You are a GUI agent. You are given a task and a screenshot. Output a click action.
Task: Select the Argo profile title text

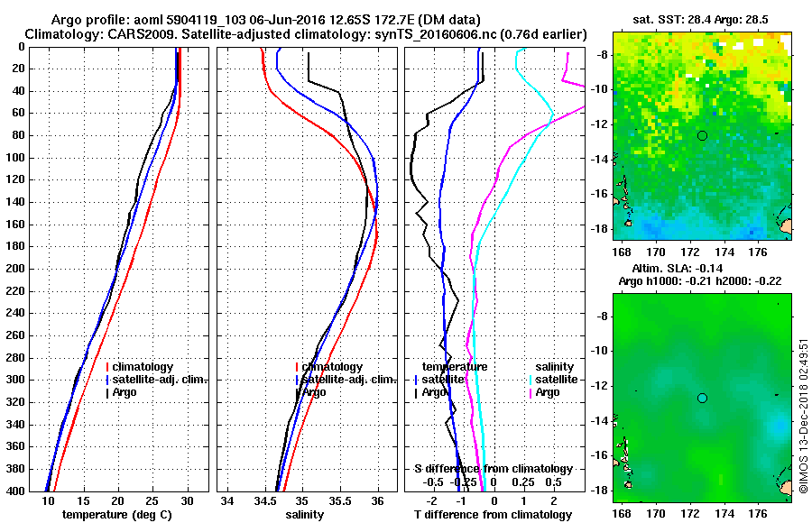(265, 20)
